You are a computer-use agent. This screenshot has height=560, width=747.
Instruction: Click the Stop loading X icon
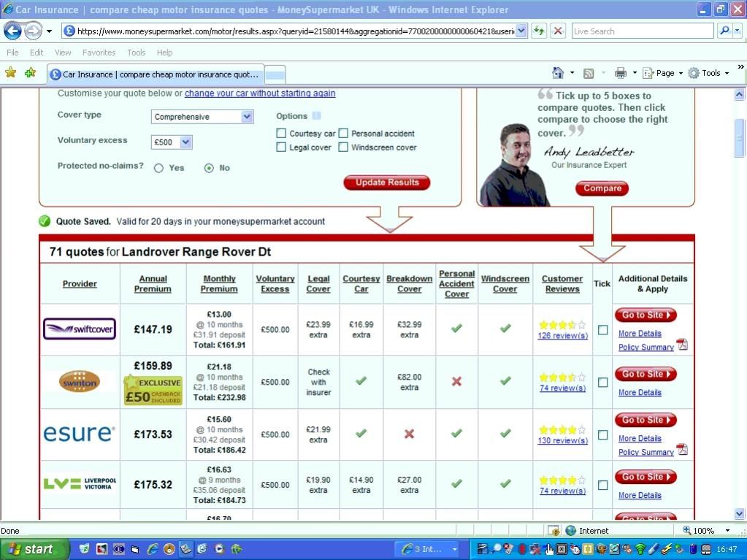point(557,31)
